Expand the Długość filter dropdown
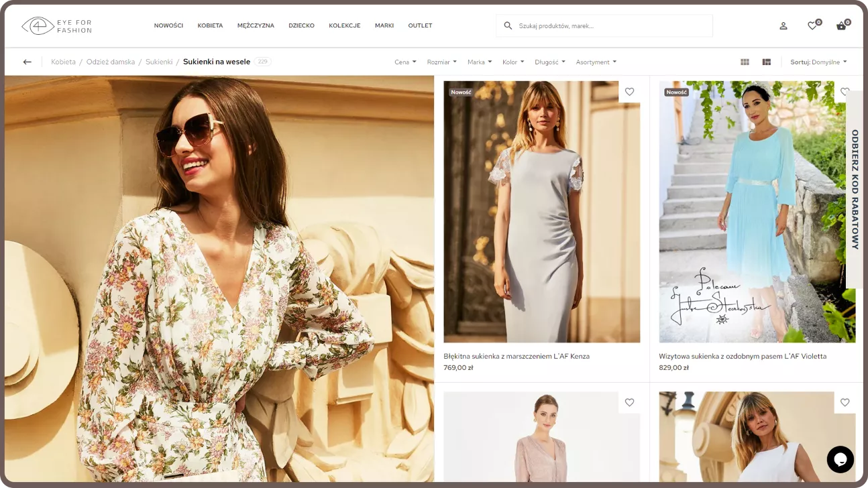This screenshot has width=868, height=488. 549,62
